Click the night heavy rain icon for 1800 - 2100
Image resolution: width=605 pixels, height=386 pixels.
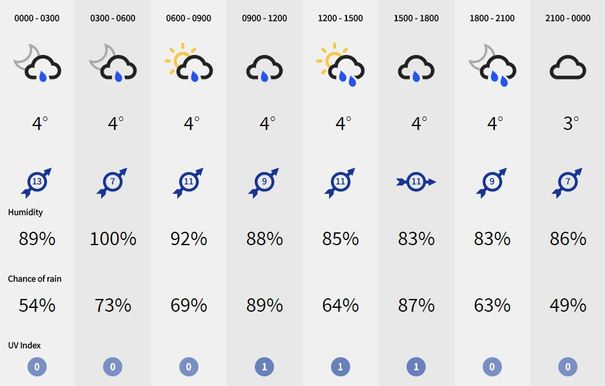[492, 65]
